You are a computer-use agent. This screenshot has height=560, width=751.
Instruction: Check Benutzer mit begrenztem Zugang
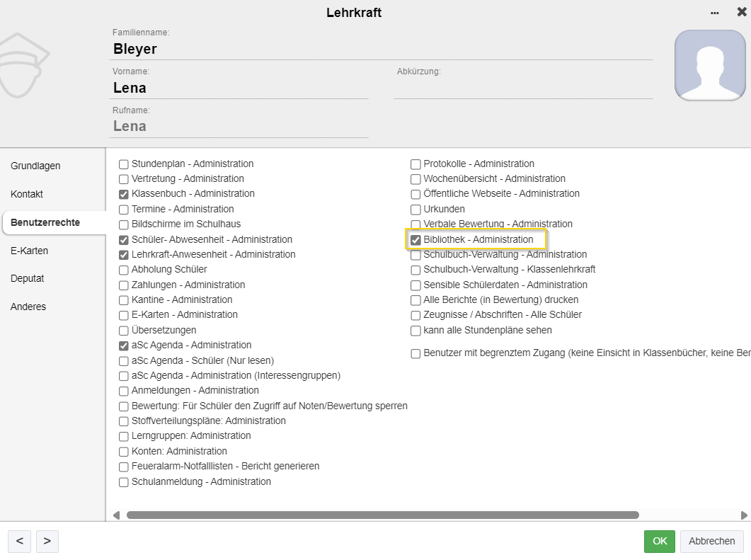coord(415,353)
